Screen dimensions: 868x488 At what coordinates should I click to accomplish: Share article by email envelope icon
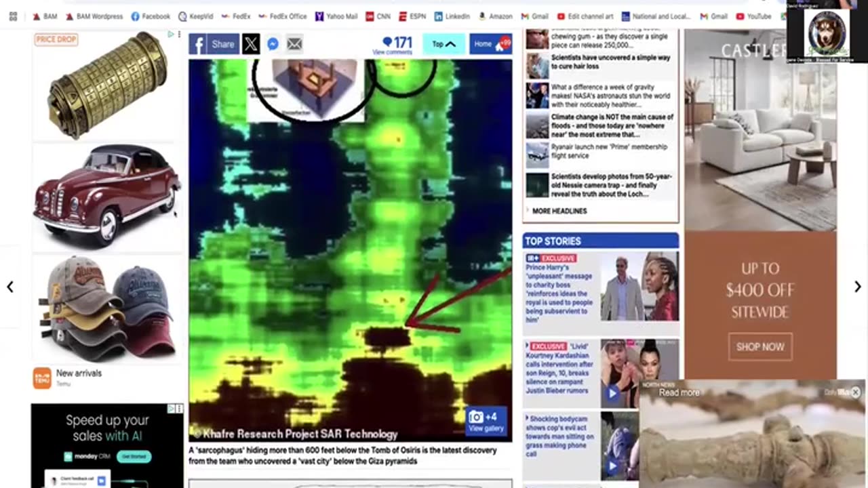[294, 44]
